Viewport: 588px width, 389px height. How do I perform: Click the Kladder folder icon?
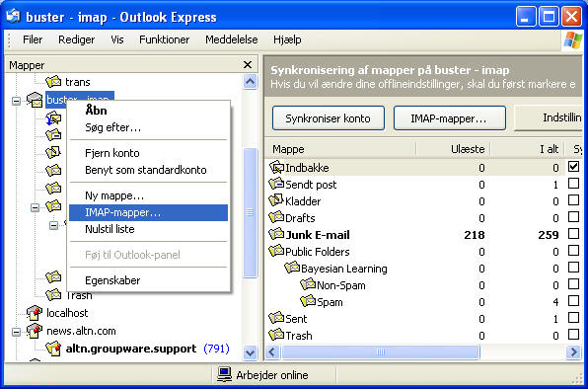277,200
